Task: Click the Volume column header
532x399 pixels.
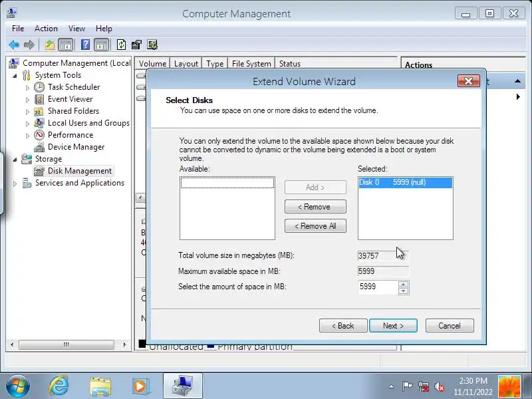Action: point(152,63)
